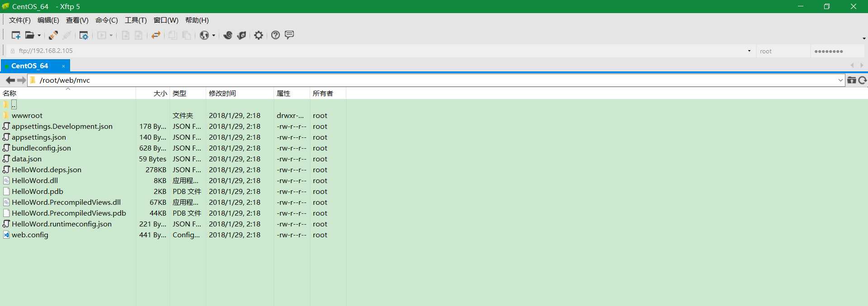The width and height of the screenshot is (868, 306).
Task: Open the 查看(V) menu
Action: pyautogui.click(x=77, y=20)
